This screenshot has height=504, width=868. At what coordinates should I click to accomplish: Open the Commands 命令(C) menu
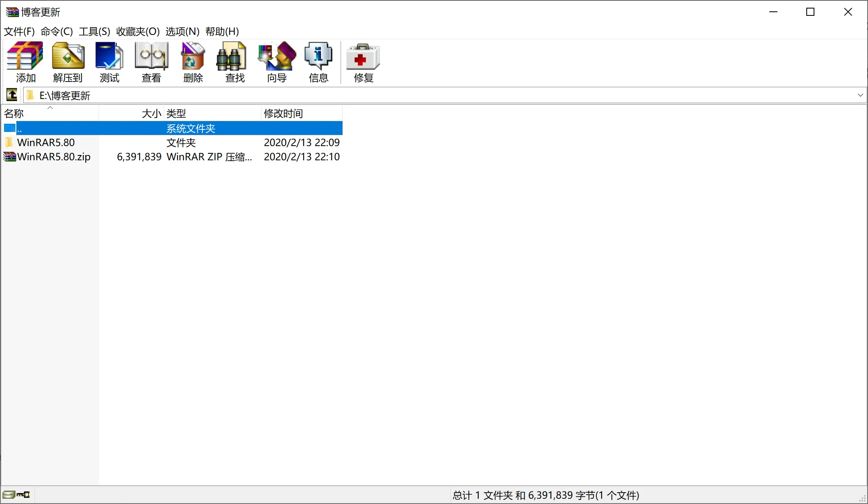[57, 31]
